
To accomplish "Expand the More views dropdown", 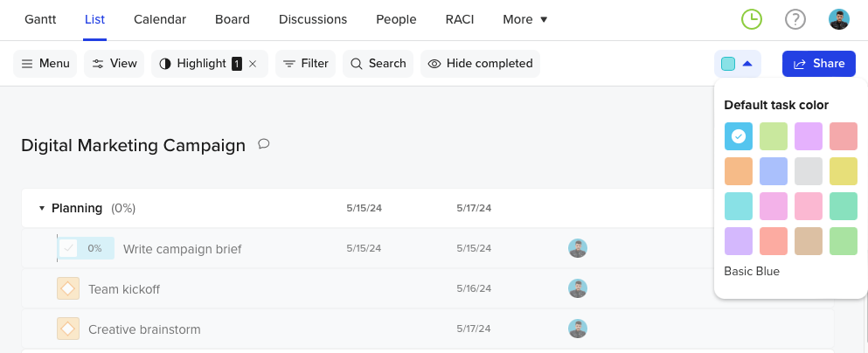I will pos(524,19).
